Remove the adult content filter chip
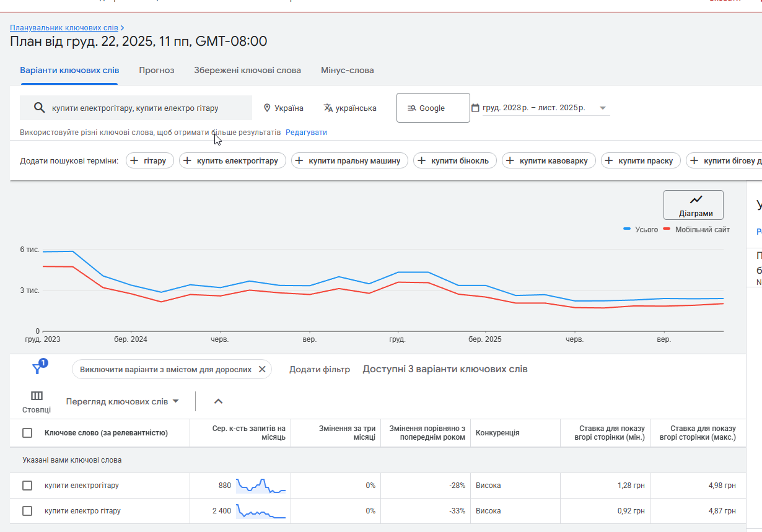The height and width of the screenshot is (532, 762). (x=262, y=369)
